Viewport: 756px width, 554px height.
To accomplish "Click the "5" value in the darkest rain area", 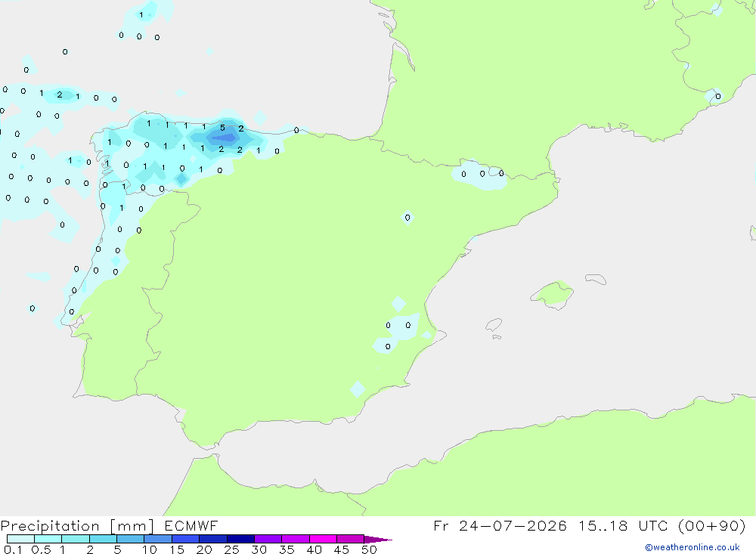I will click(x=222, y=128).
